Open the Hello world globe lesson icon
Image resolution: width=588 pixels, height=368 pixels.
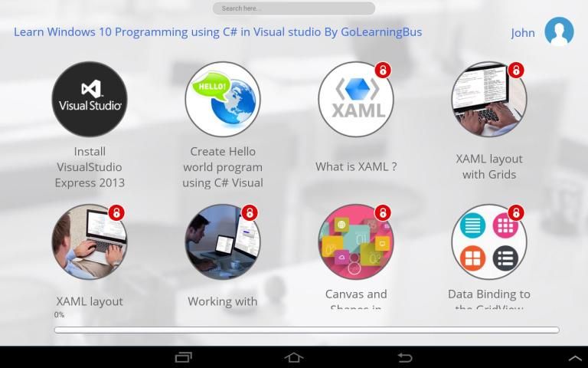pyautogui.click(x=222, y=100)
